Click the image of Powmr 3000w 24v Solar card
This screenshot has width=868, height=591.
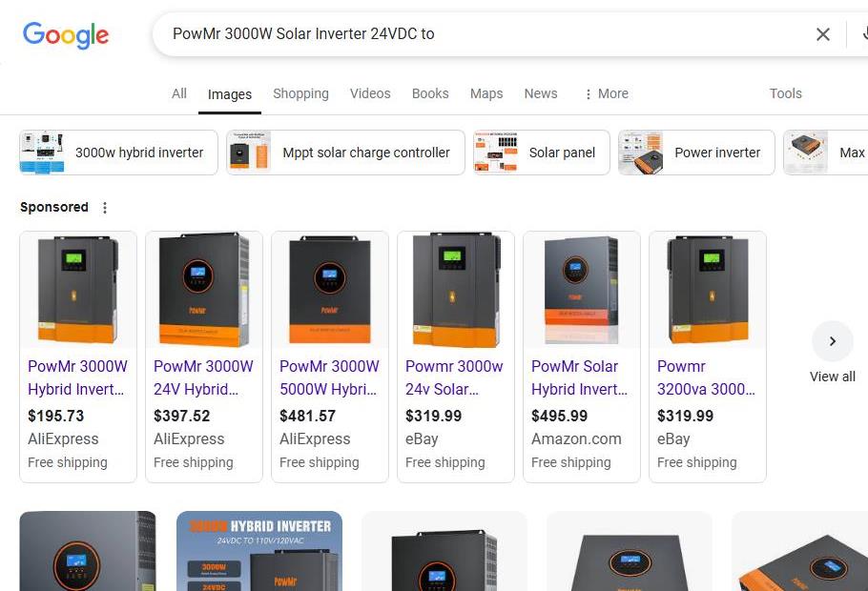pyautogui.click(x=456, y=290)
